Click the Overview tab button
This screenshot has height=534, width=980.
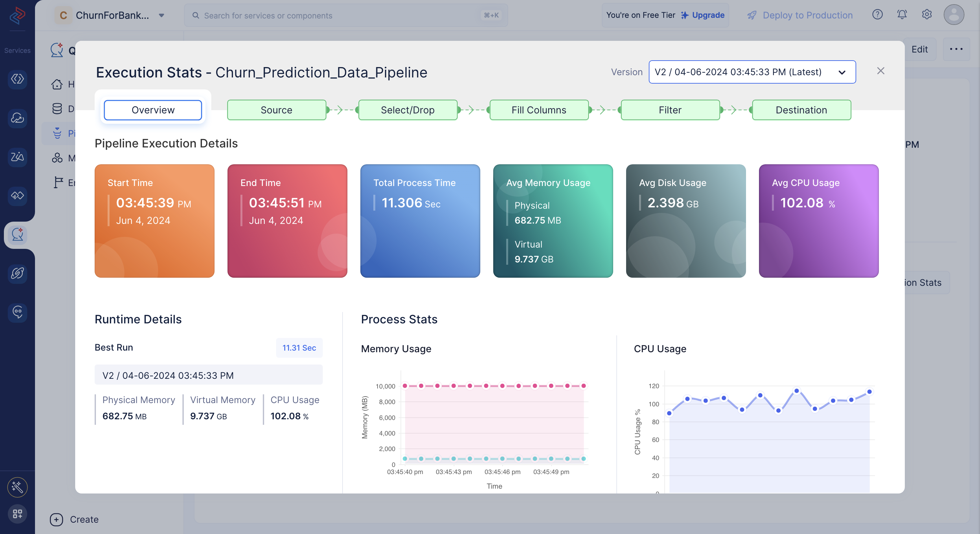pos(153,110)
